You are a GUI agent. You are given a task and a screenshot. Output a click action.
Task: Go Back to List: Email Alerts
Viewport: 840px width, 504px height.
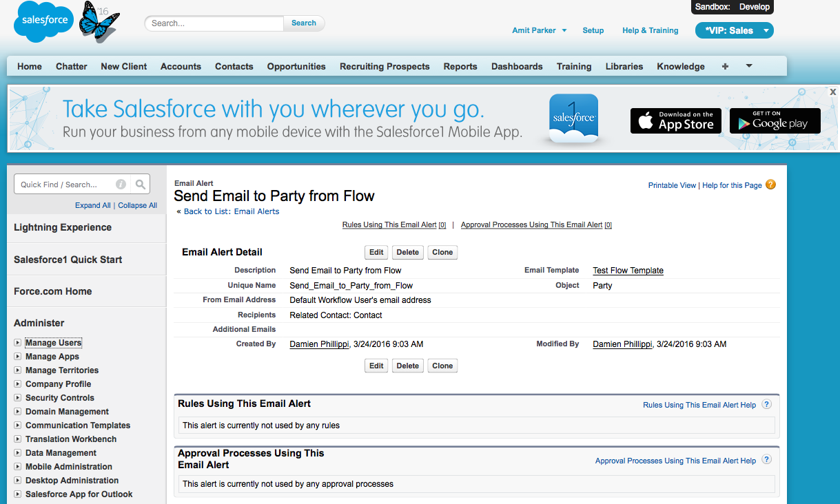pos(232,211)
